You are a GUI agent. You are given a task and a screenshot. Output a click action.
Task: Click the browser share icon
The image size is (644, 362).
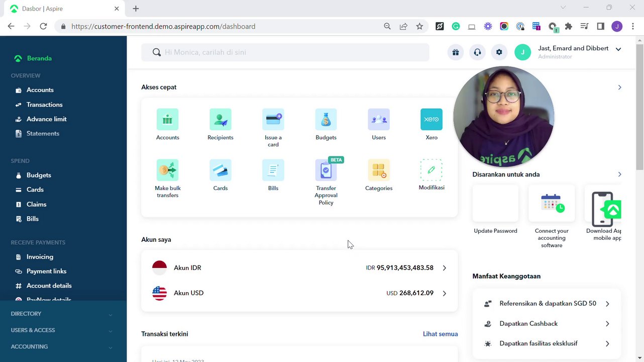click(x=403, y=26)
